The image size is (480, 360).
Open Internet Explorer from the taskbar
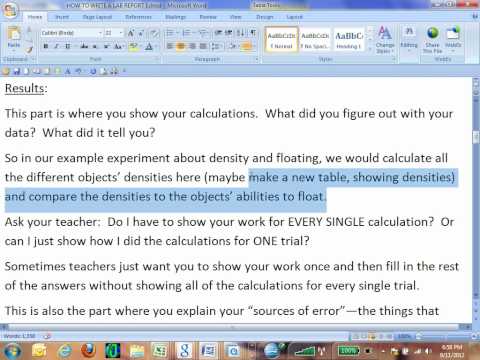[64, 351]
